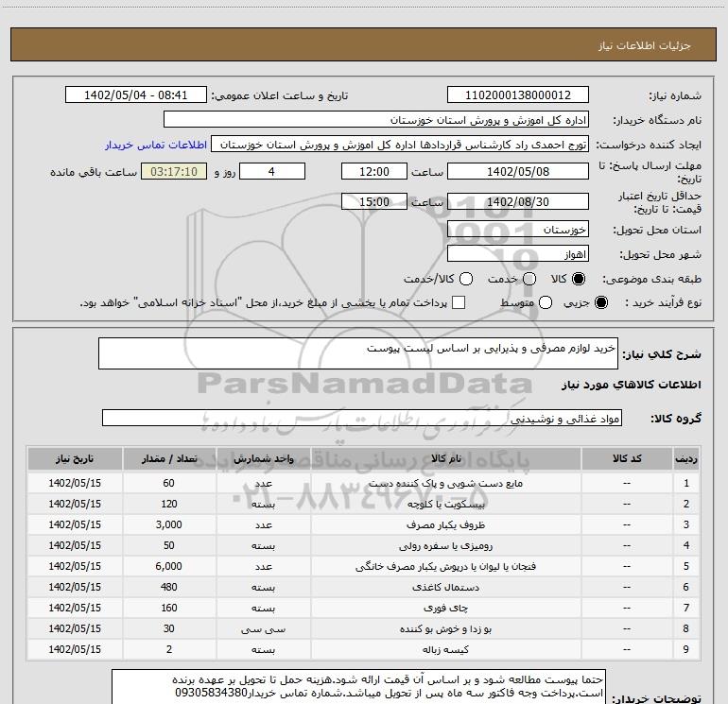Click unit سی سی in row 8
728x704 pixels.
[x=263, y=629]
